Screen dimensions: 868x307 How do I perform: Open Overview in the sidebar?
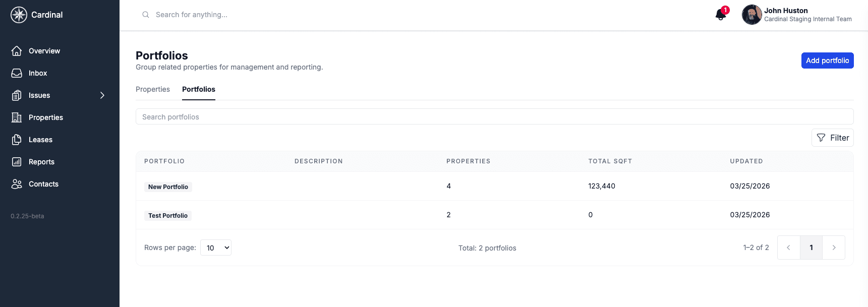click(44, 51)
